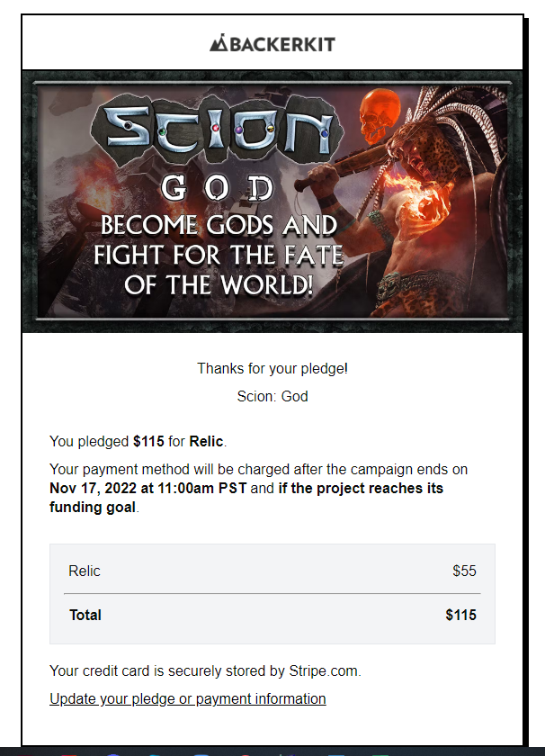Image resolution: width=545 pixels, height=756 pixels.
Task: Click "if the project reaches its funding goal" text
Action: [x=360, y=489]
